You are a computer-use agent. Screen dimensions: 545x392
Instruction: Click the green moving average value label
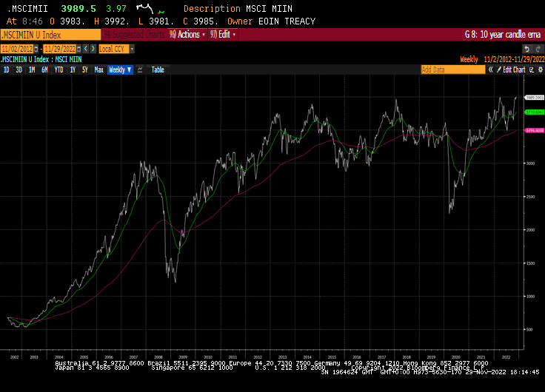[535, 112]
